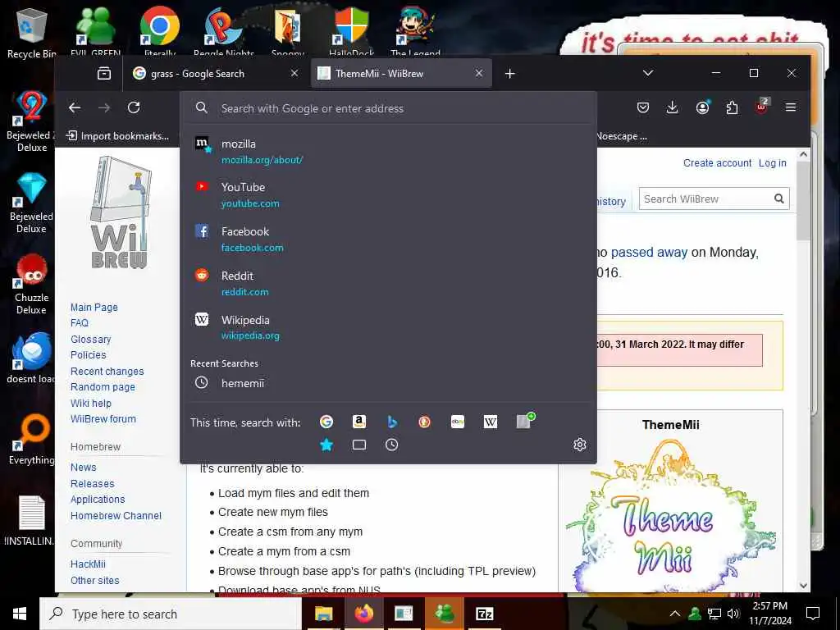Viewport: 840px width, 630px height.
Task: Click the WiiBrew search magnifier button
Action: 779,199
